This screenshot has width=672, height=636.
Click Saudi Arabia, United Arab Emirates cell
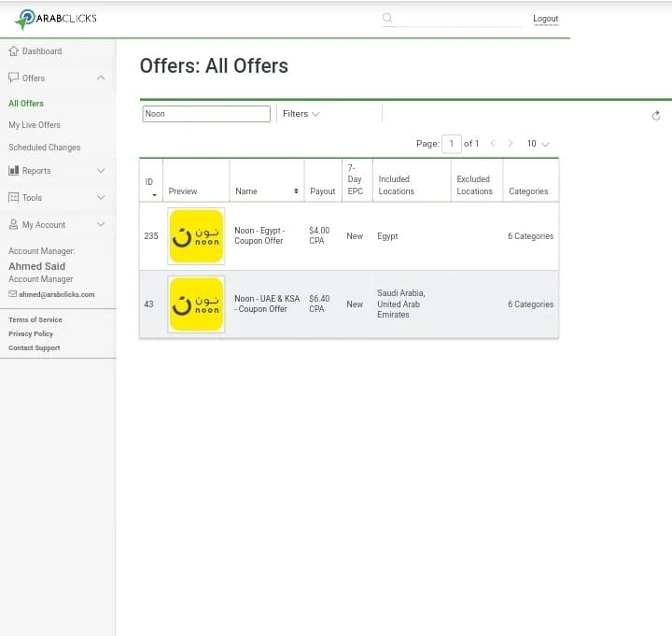[401, 304]
